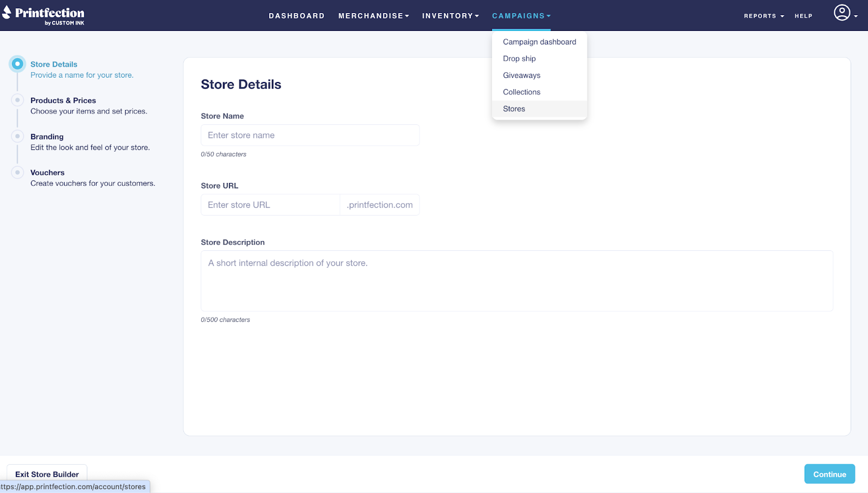
Task: Click into the Store Description textarea
Action: (x=516, y=281)
